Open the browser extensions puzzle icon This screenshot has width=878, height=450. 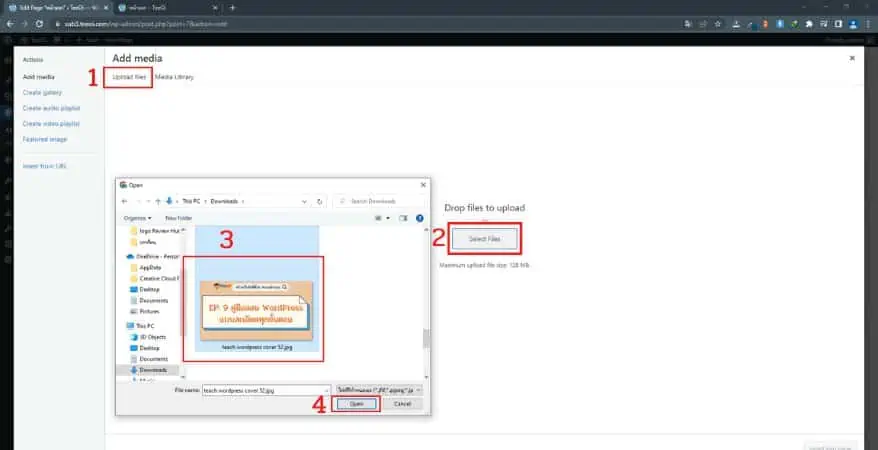click(809, 24)
